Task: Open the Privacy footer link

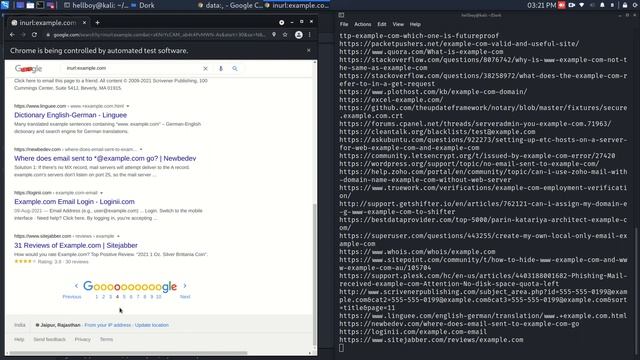Action: (x=82, y=340)
